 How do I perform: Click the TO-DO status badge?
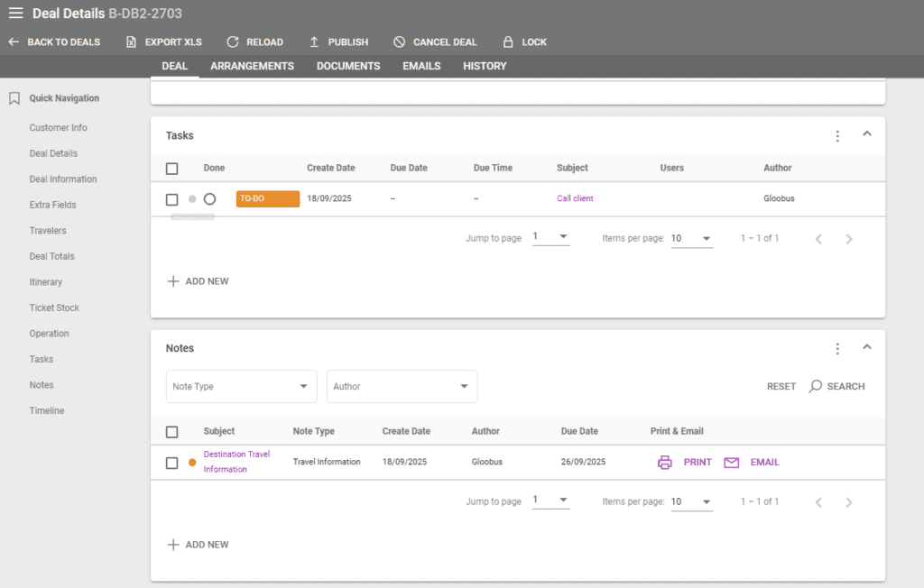(x=267, y=198)
